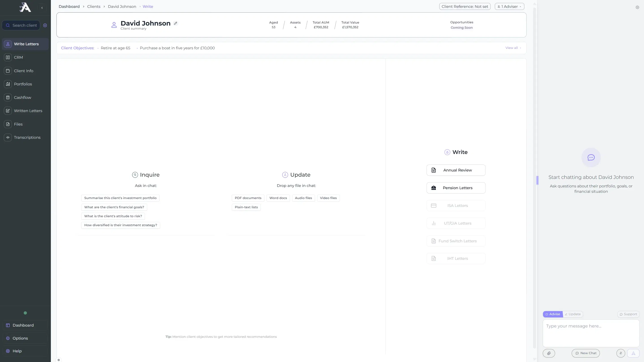The height and width of the screenshot is (362, 644).
Task: Switch the chat to Update mode
Action: point(573,314)
